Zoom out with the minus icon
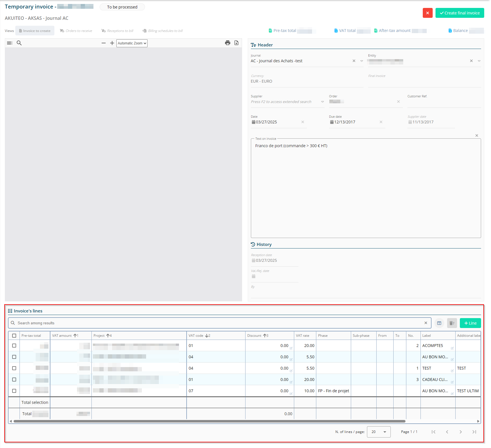 [x=104, y=43]
